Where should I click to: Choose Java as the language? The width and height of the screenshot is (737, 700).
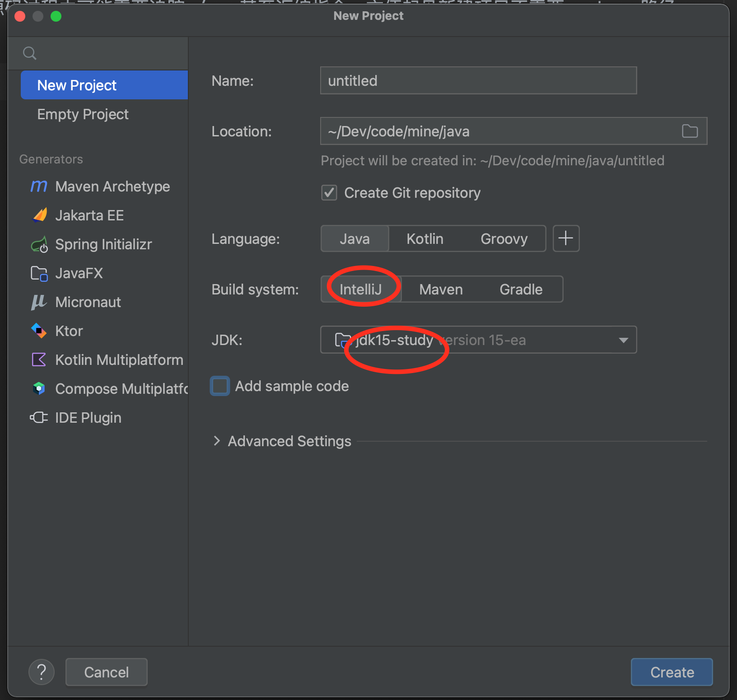(355, 238)
